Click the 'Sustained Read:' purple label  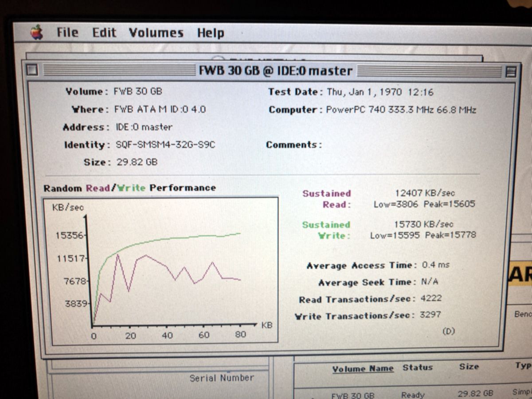pos(327,199)
